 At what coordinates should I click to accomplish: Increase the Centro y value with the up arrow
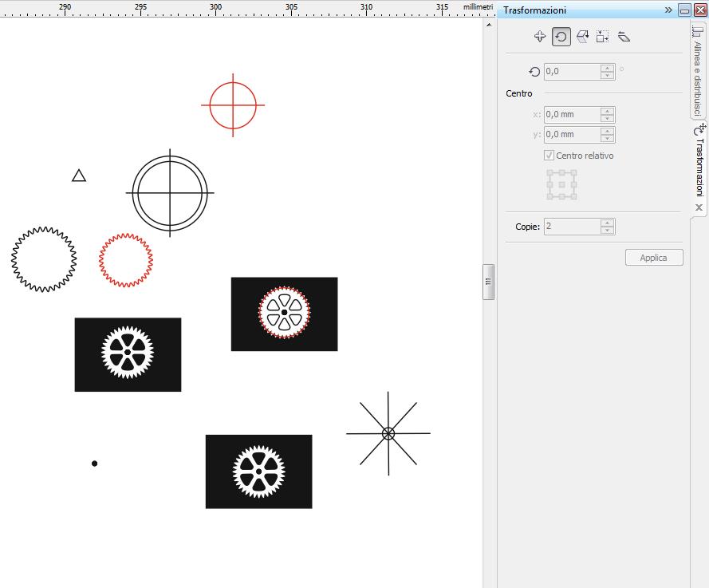(607, 131)
